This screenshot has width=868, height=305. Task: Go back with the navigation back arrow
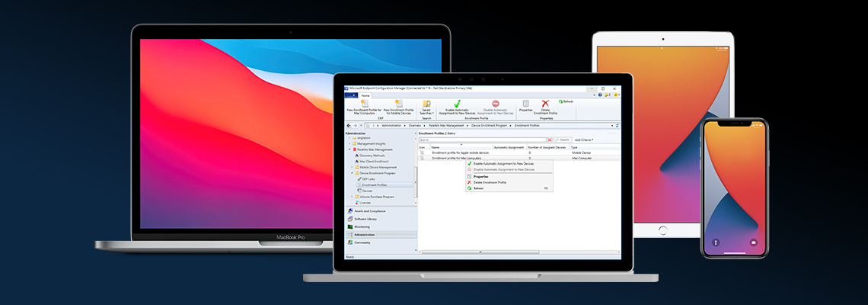coord(348,125)
